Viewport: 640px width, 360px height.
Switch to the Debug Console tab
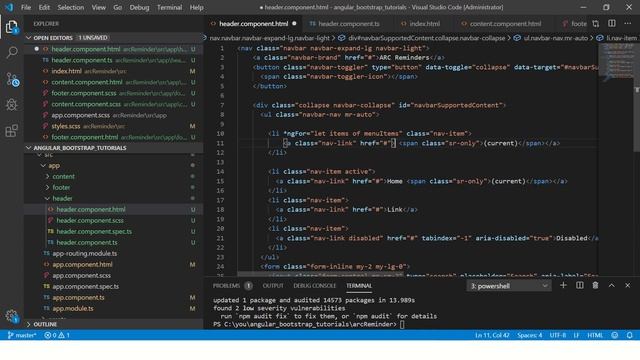(314, 286)
